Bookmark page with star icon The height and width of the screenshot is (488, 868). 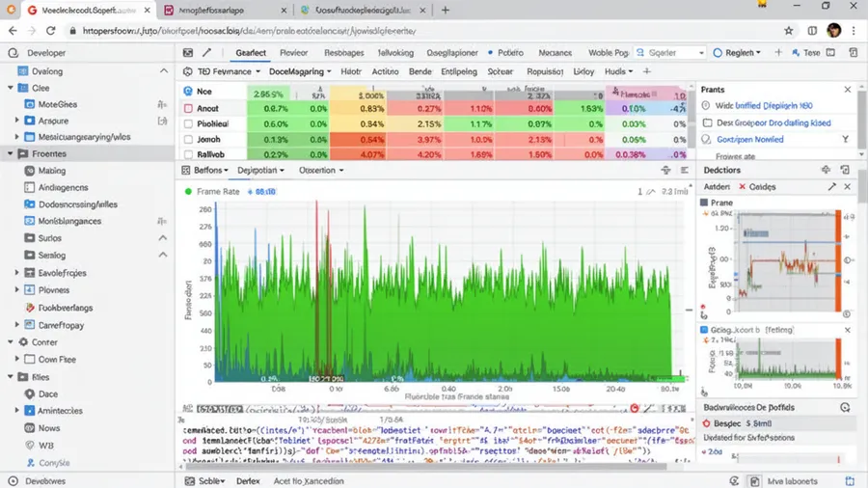click(788, 31)
